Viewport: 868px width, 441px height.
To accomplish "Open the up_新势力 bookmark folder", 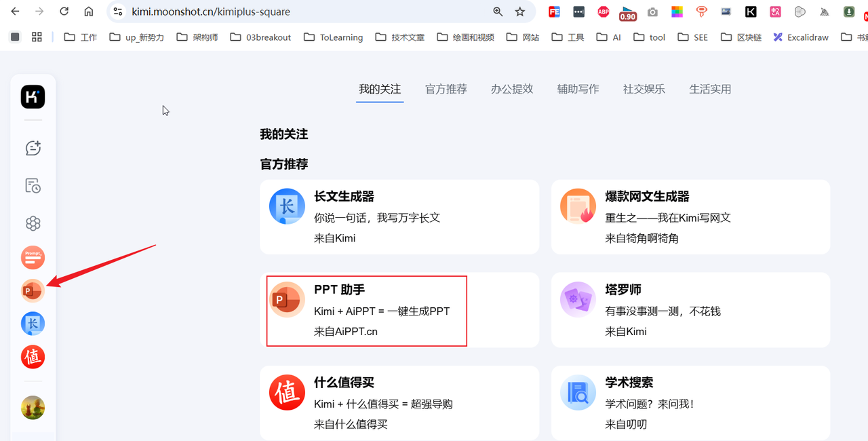I will 137,37.
